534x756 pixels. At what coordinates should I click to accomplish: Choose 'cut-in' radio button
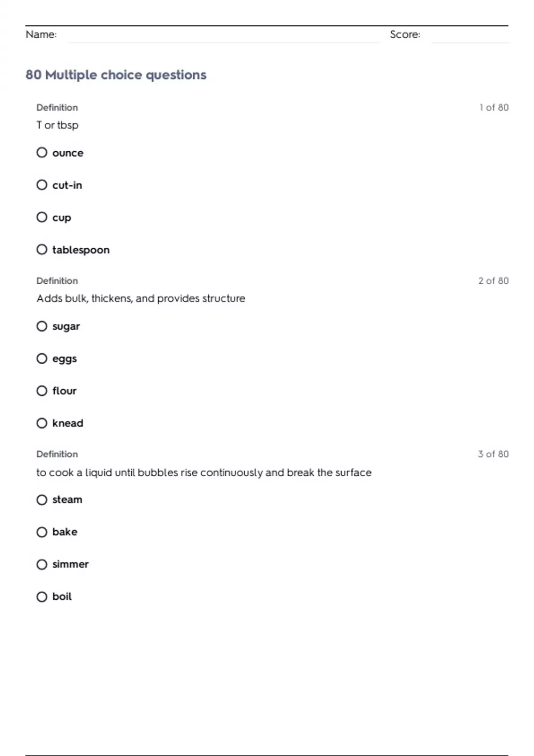pyautogui.click(x=42, y=185)
